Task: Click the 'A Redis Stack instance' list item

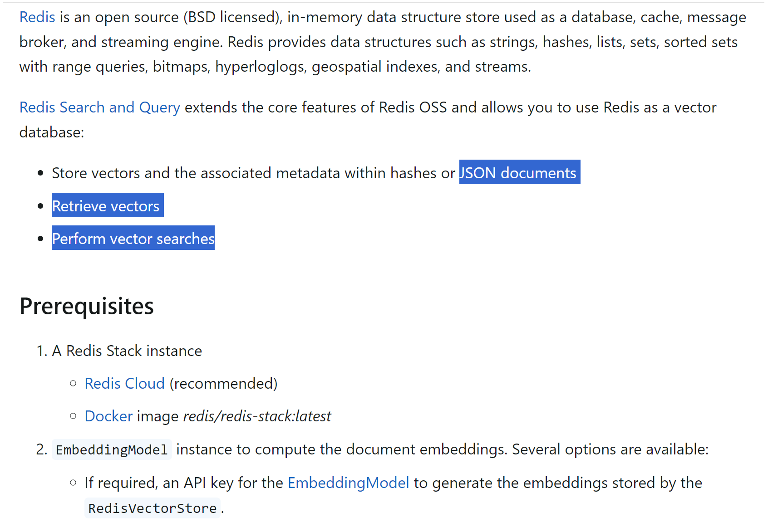Action: tap(127, 351)
